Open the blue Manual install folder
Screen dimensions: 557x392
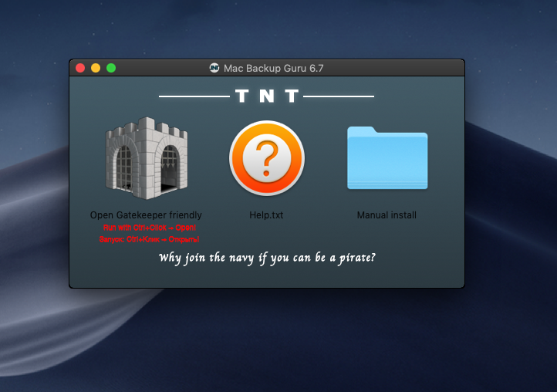[387, 158]
